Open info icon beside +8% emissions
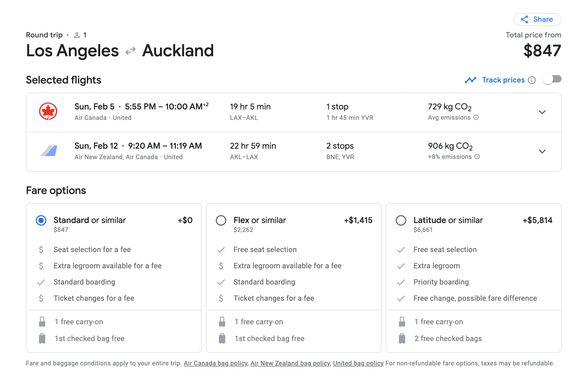Image resolution: width=588 pixels, height=379 pixels. pos(477,157)
